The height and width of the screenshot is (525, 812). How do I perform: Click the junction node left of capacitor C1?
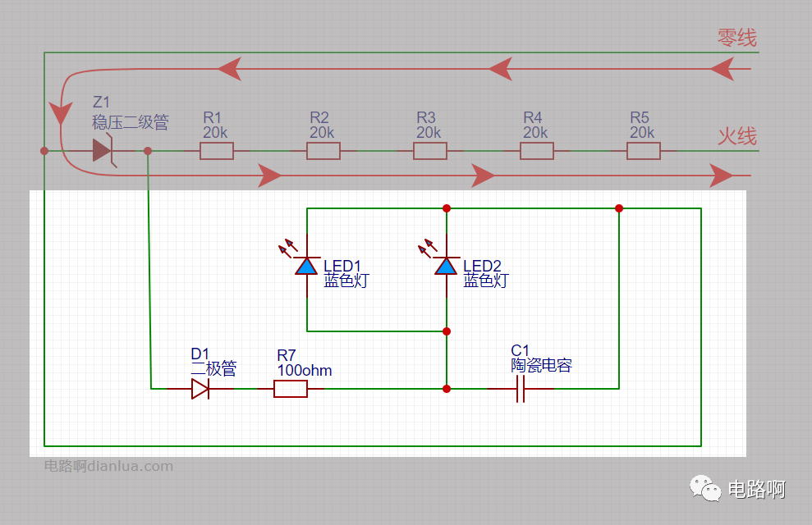point(447,389)
